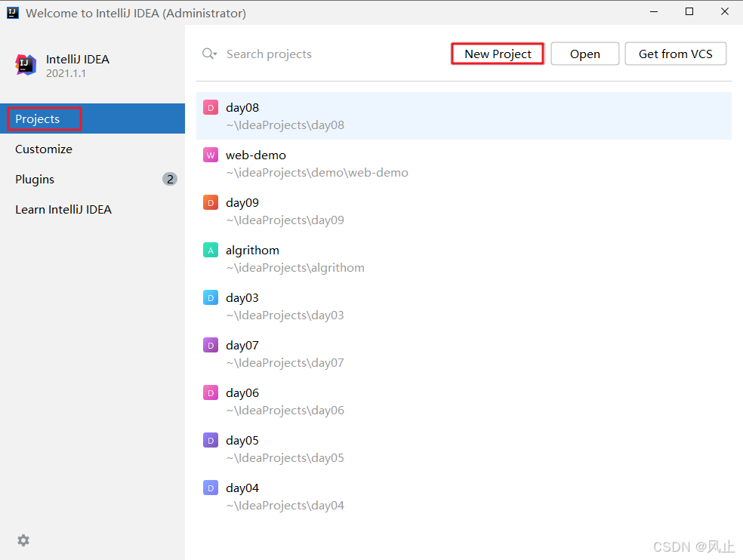Select the Projects tab in sidebar
Screen dimensions: 743x560
pyautogui.click(x=38, y=119)
